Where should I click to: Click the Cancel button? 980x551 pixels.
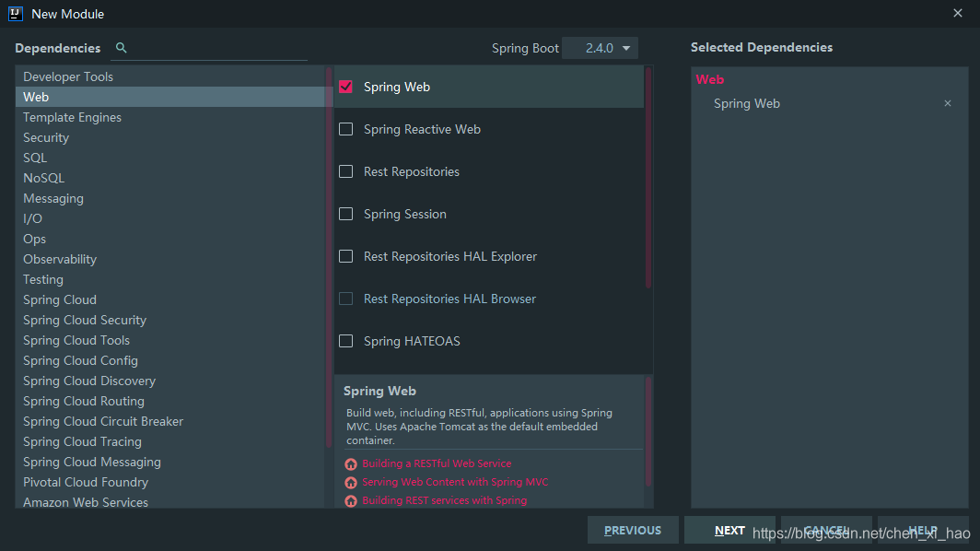pyautogui.click(x=826, y=530)
